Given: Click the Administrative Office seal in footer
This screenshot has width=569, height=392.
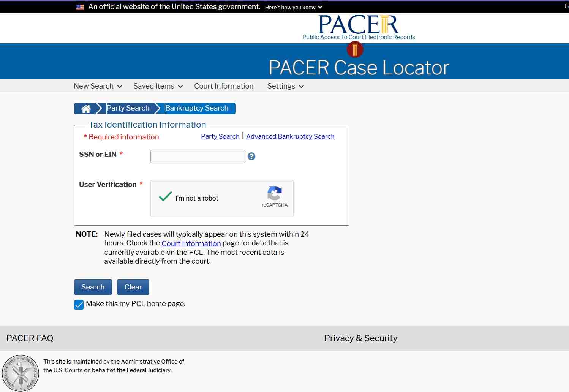Looking at the screenshot, I should 21,373.
